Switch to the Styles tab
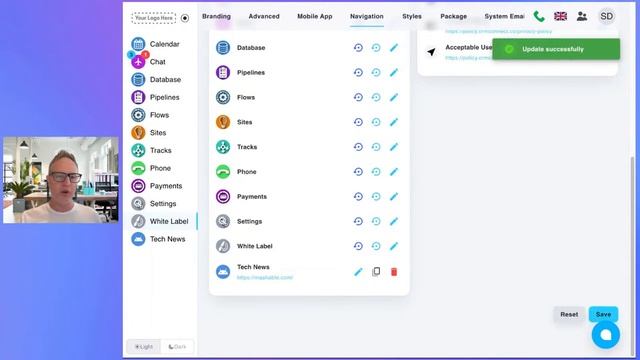640x360 pixels. [x=412, y=16]
